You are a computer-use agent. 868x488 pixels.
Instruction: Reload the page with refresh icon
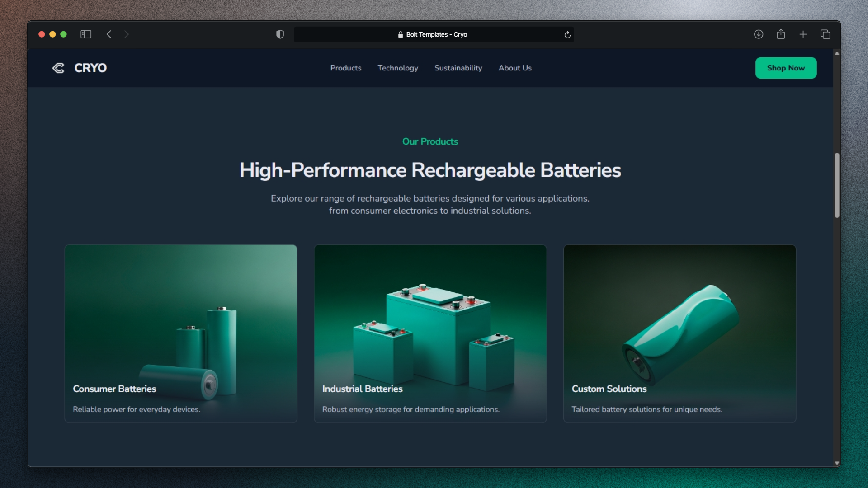pos(567,35)
